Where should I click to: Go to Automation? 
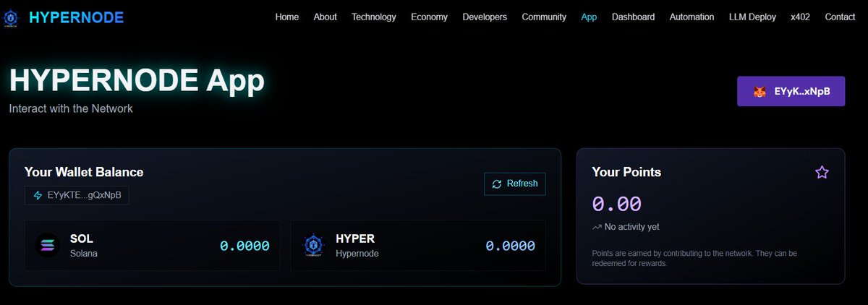[x=692, y=17]
